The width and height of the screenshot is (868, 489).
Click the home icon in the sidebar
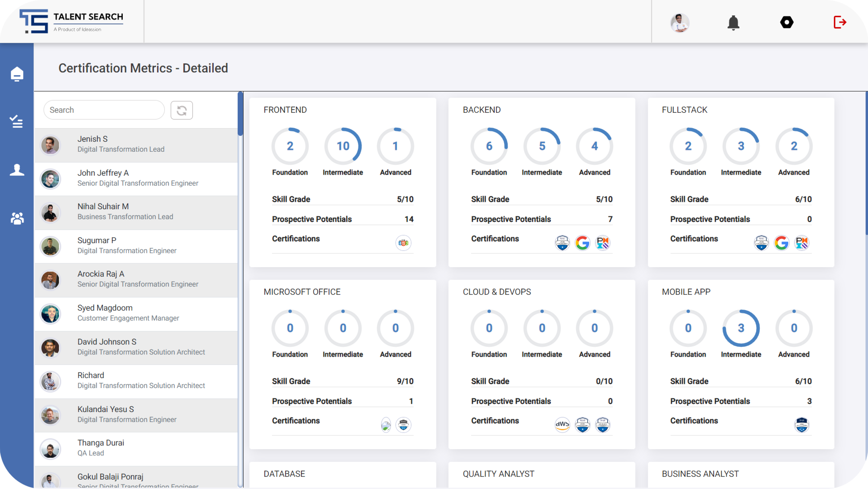tap(17, 74)
